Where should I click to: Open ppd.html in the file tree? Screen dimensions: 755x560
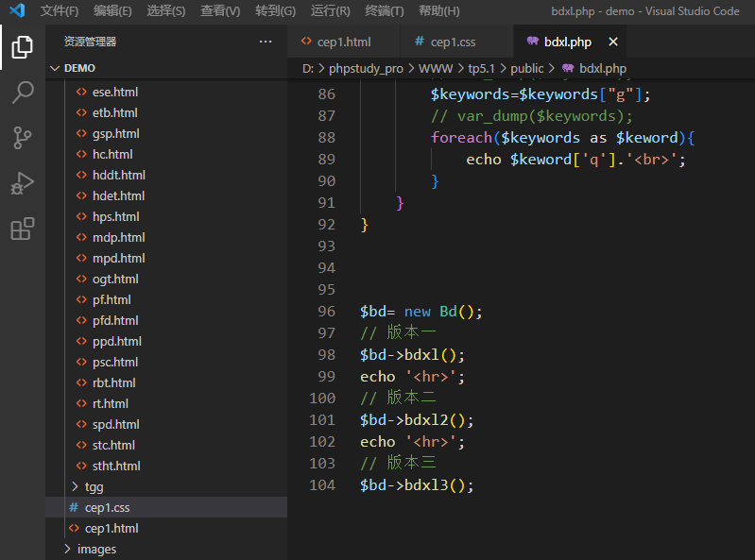[x=166, y=341]
